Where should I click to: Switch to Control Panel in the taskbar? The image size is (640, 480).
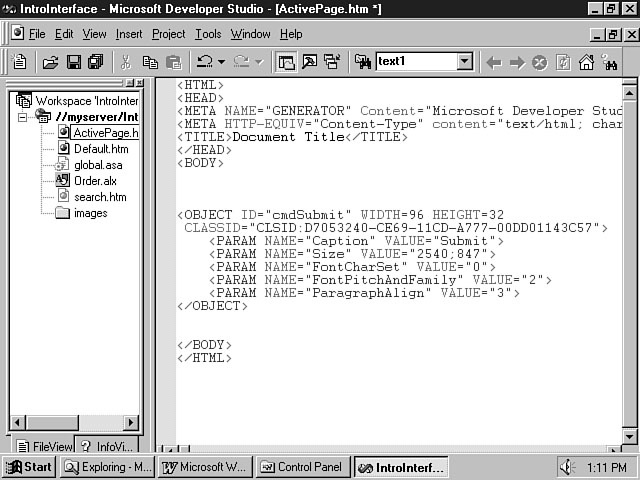click(301, 467)
